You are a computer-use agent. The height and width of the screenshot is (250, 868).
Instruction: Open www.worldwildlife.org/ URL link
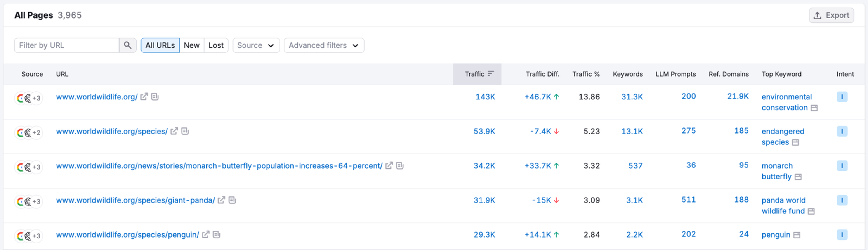[97, 97]
